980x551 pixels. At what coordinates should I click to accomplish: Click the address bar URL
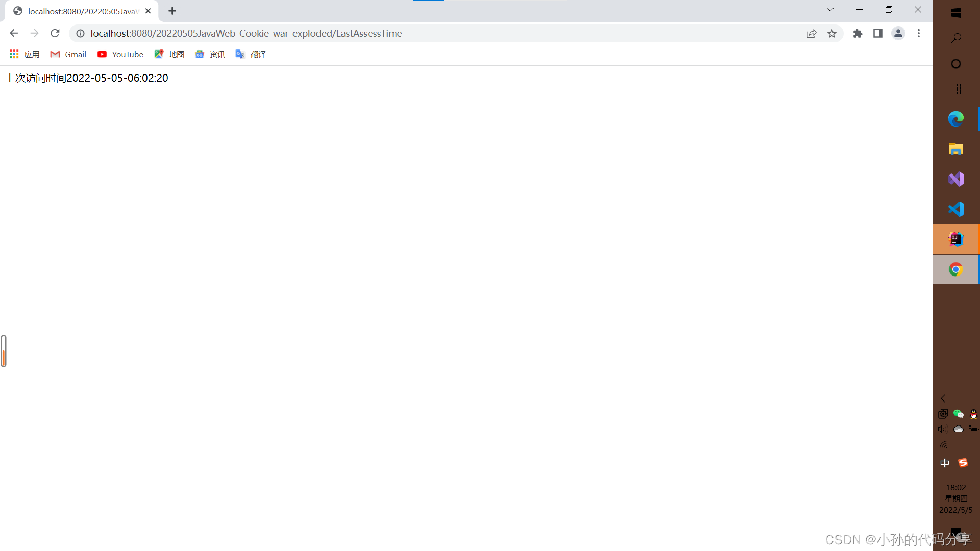[x=246, y=33]
